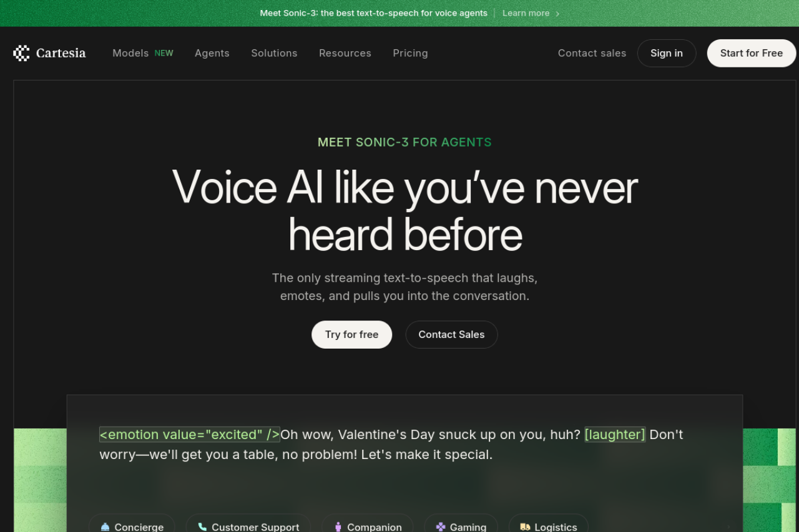The image size is (799, 532).
Task: Select the Customer Support phone icon
Action: tap(202, 526)
